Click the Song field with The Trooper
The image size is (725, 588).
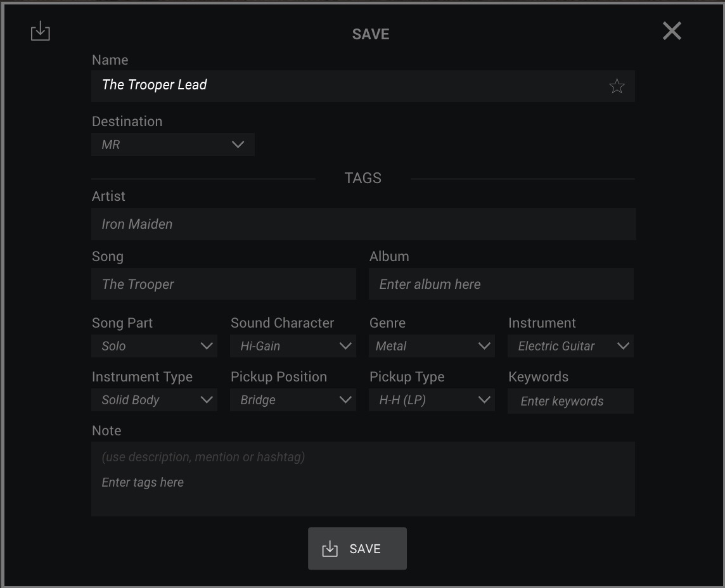point(223,284)
